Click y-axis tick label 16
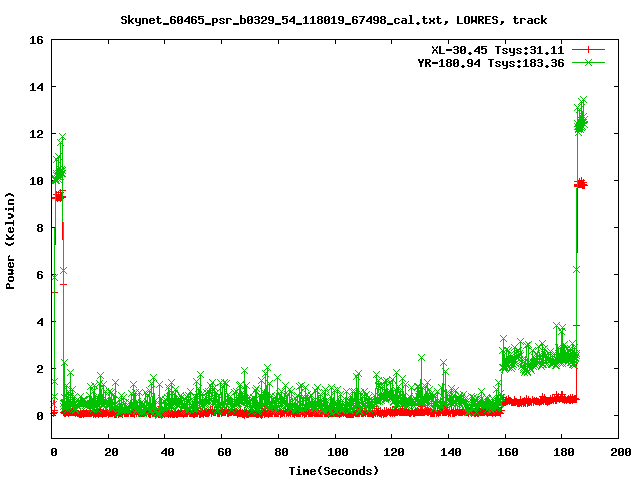The height and width of the screenshot is (480, 640). click(36, 40)
